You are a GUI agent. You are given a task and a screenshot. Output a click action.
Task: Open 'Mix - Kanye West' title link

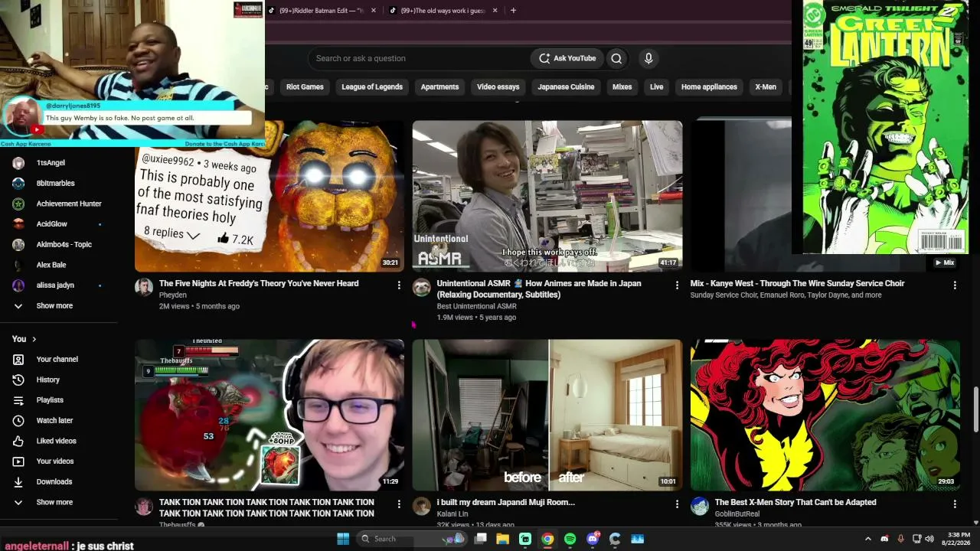pos(797,283)
